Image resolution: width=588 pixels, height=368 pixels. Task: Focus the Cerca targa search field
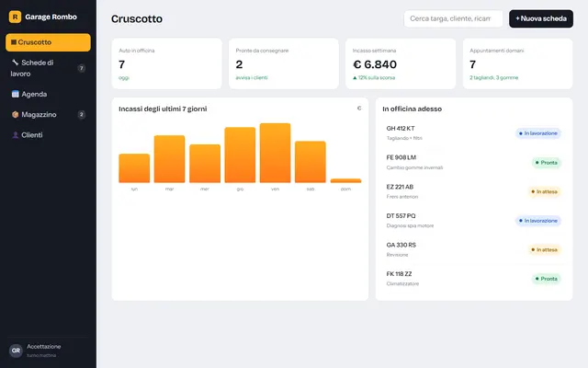[453, 18]
